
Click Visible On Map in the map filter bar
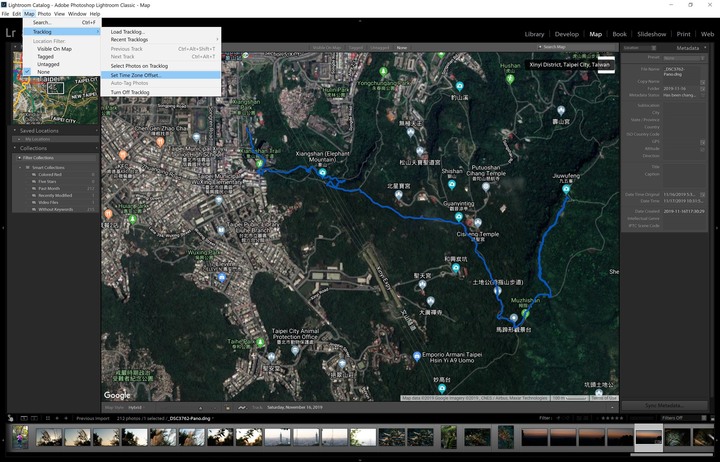coord(326,47)
